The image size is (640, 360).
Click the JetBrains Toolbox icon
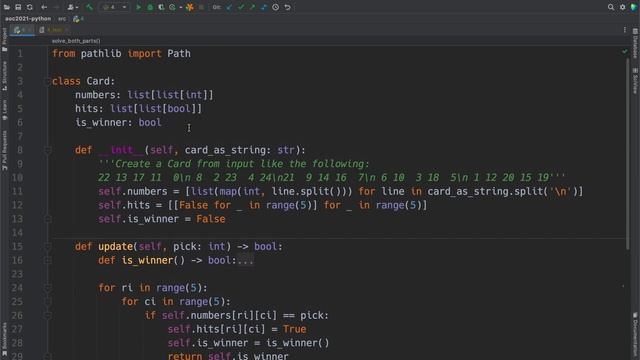(634, 7)
